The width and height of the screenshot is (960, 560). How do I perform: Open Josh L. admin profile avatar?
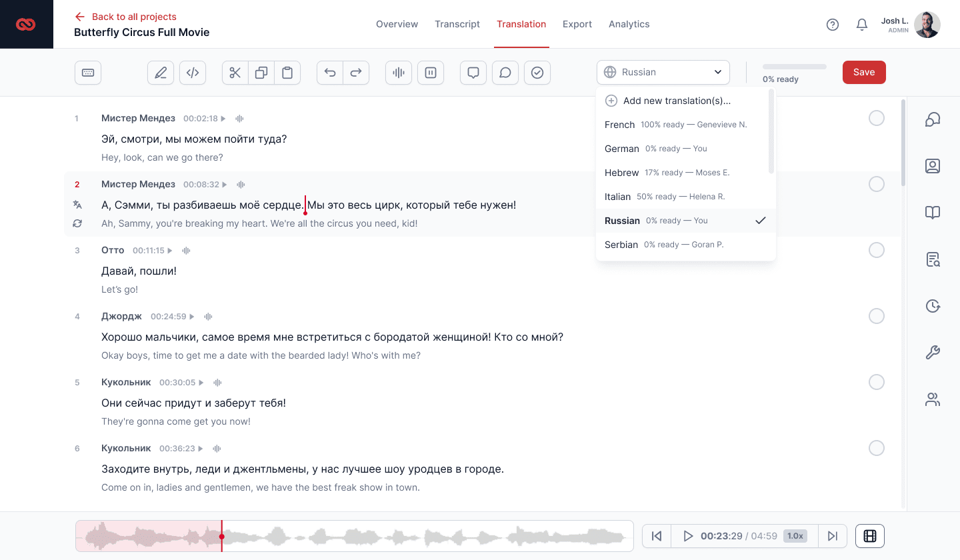pos(927,25)
